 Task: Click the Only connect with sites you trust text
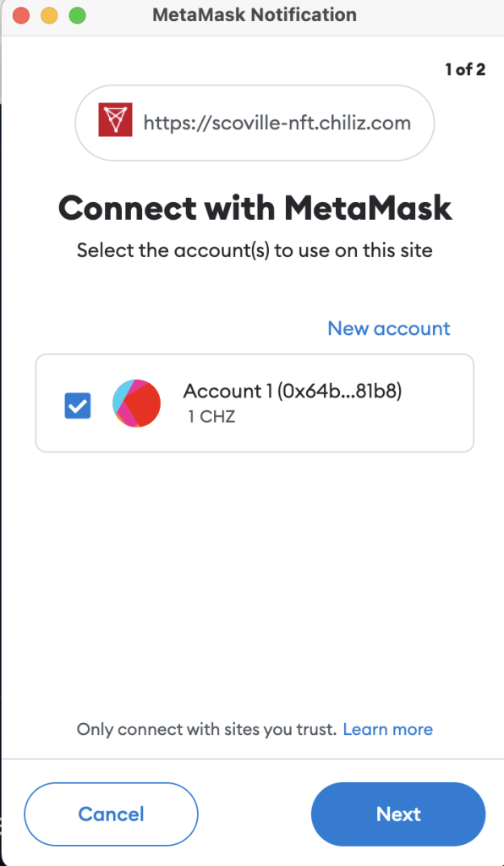point(206,730)
